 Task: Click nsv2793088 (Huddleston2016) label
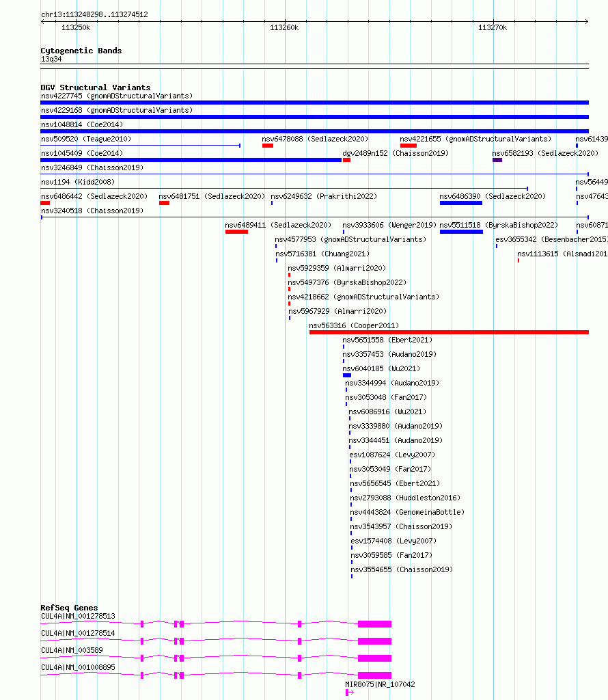click(x=406, y=498)
